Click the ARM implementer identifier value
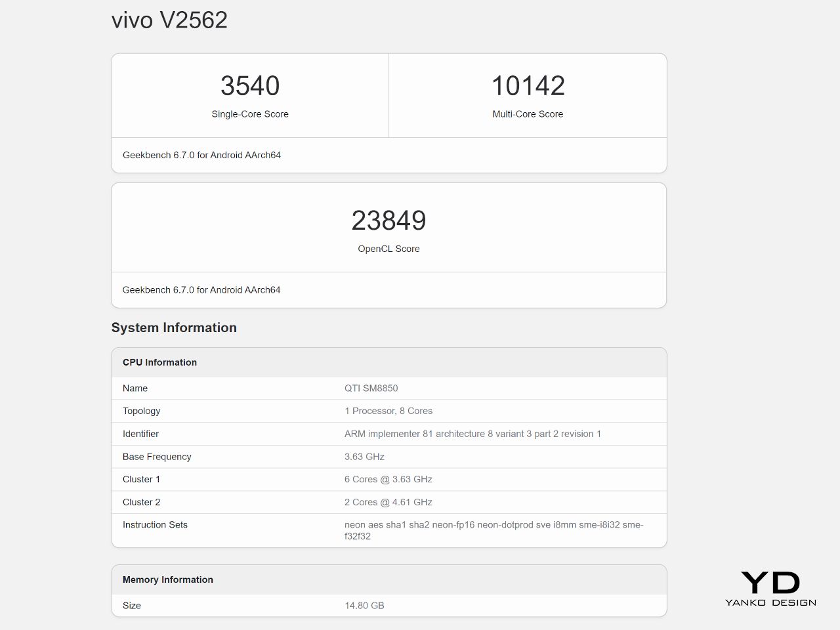The height and width of the screenshot is (630, 840). (x=472, y=434)
